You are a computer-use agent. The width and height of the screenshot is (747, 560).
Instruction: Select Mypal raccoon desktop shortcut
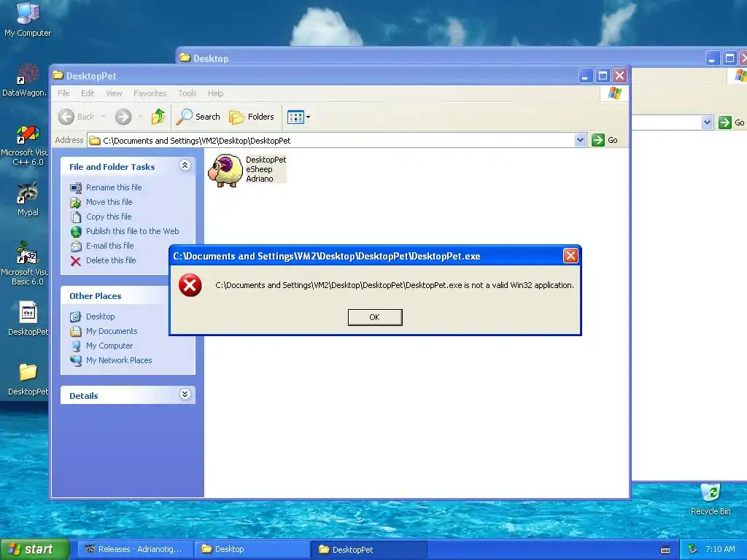[28, 199]
